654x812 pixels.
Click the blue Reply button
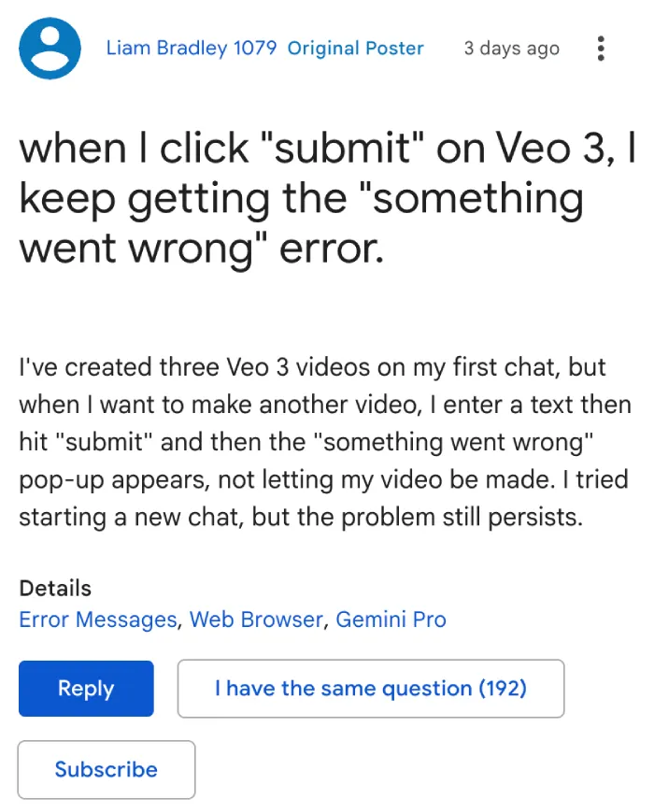pyautogui.click(x=86, y=689)
